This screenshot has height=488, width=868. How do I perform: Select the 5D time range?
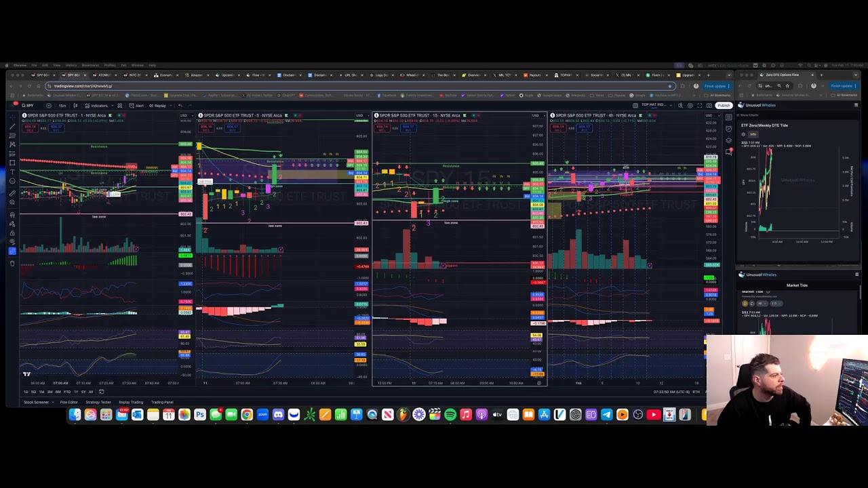pyautogui.click(x=33, y=392)
